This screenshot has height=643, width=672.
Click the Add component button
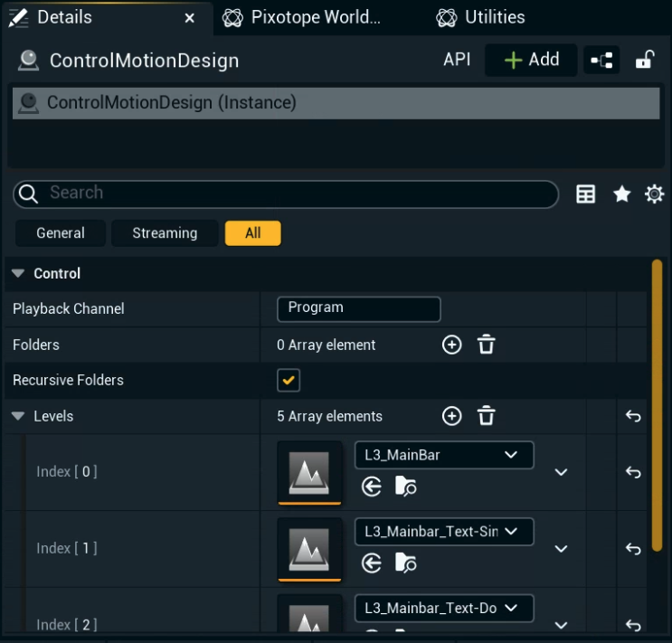tap(531, 61)
